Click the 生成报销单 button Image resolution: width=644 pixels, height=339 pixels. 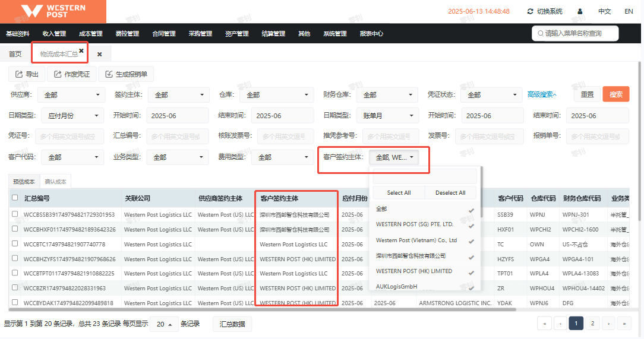(127, 74)
